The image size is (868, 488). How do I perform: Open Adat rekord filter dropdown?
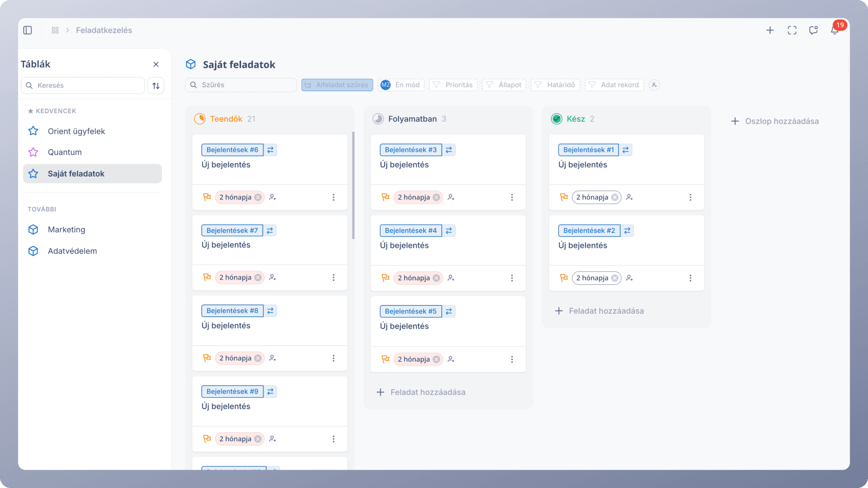614,85
